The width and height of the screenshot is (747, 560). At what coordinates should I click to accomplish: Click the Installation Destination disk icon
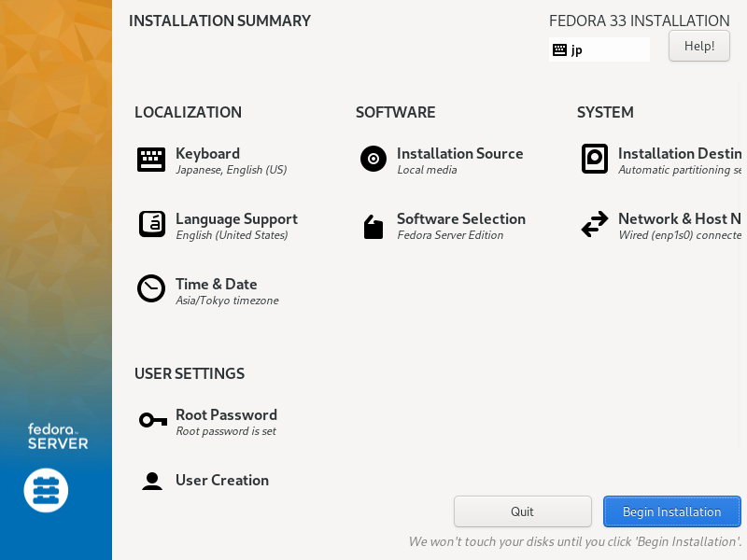595,159
